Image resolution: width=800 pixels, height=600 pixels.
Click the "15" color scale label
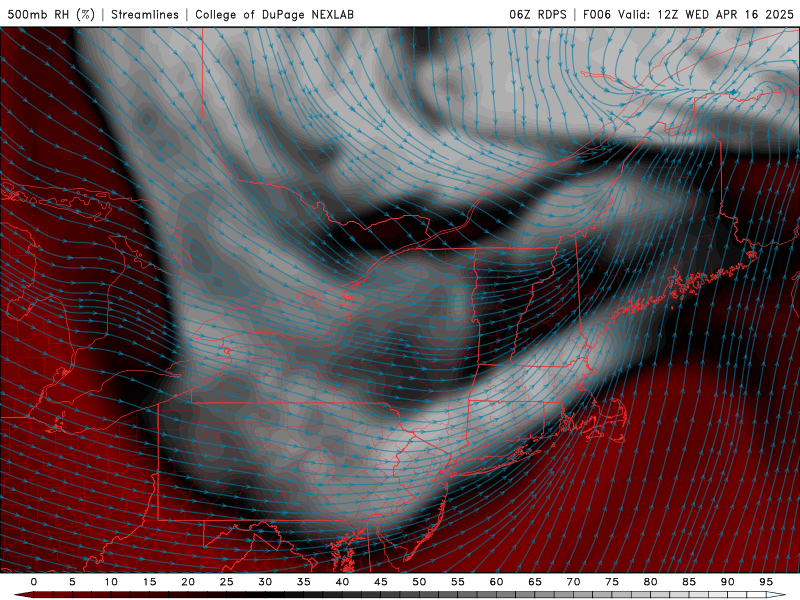coord(149,582)
